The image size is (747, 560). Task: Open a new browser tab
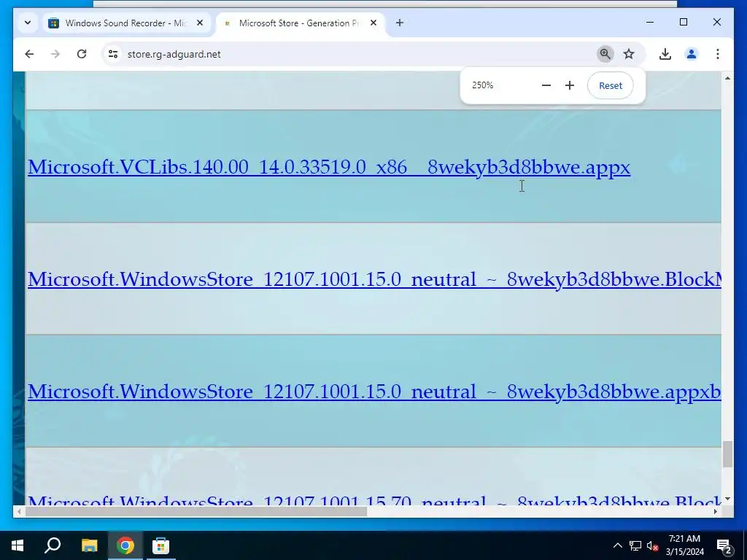click(400, 23)
